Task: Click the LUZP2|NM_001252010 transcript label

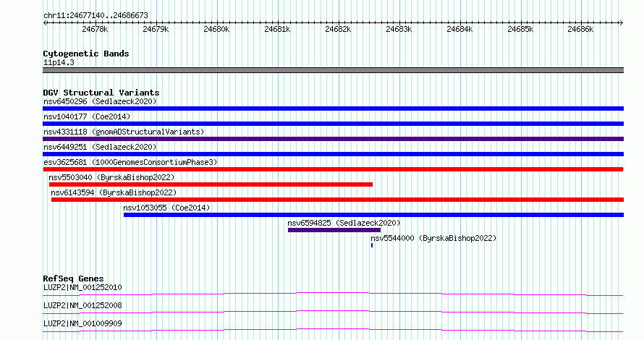Action: [x=82, y=287]
